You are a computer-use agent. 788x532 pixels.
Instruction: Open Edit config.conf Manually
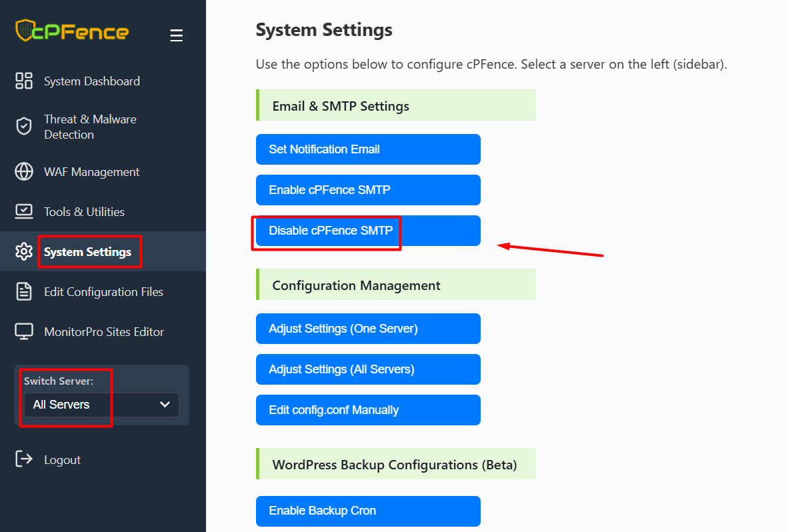[x=367, y=410]
